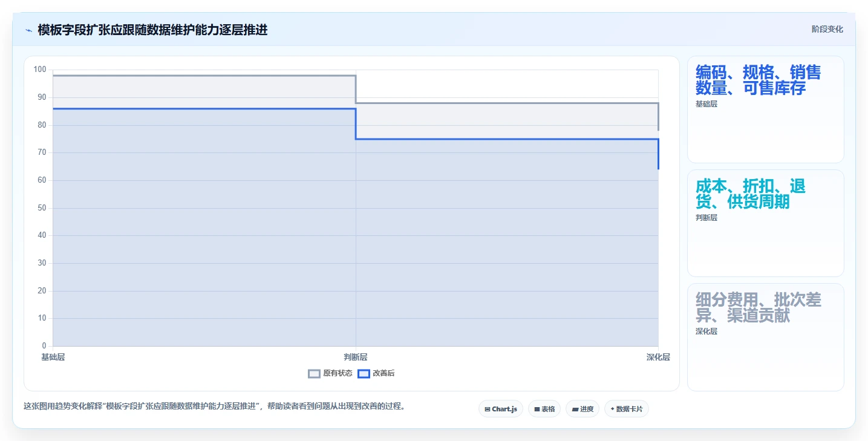Select the 表格 tag
The width and height of the screenshot is (868, 441).
[x=544, y=409]
